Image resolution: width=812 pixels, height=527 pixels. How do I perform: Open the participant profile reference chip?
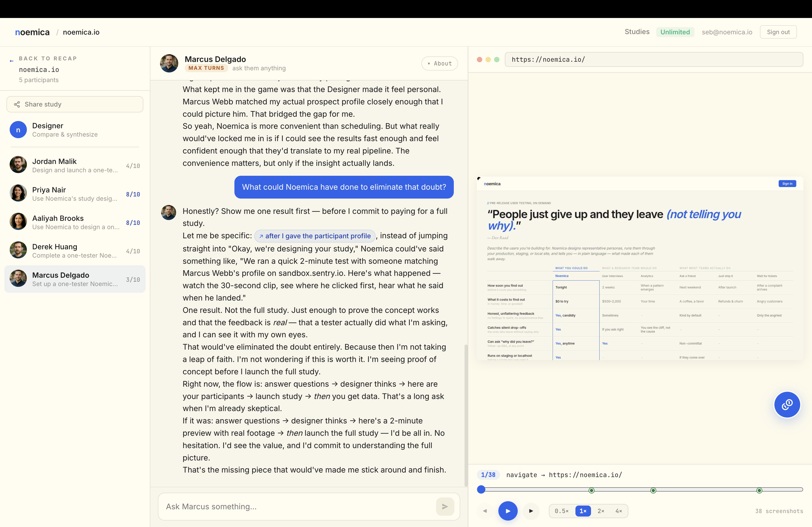click(x=314, y=236)
